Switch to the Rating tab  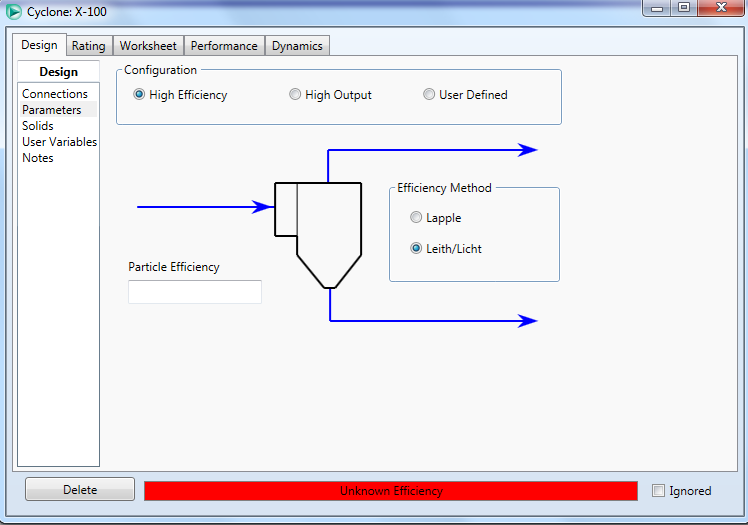click(x=88, y=46)
